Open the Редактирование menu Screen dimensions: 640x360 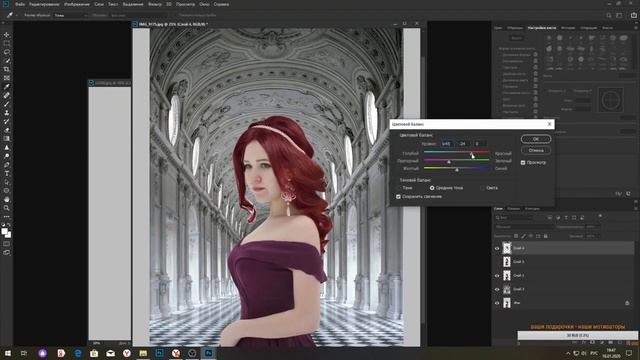[x=44, y=4]
